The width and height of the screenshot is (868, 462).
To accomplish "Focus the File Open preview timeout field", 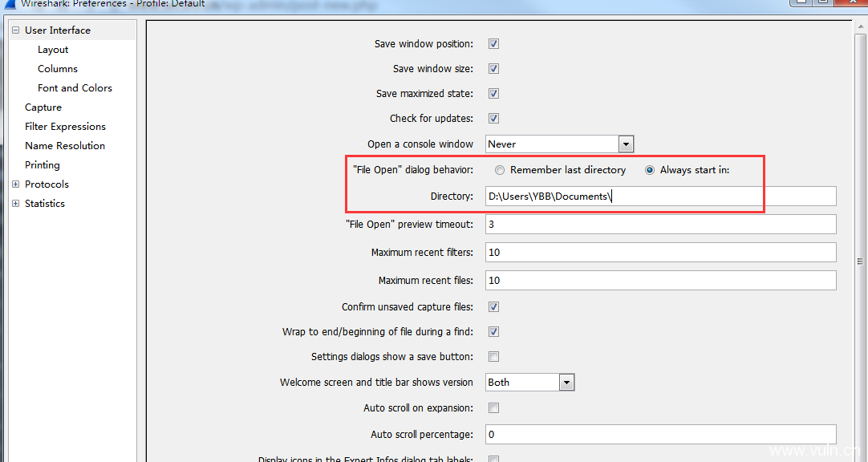I will pyautogui.click(x=661, y=224).
